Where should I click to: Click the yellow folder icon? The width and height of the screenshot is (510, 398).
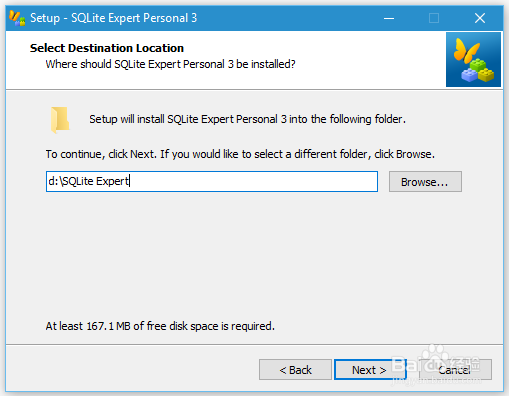click(x=60, y=120)
